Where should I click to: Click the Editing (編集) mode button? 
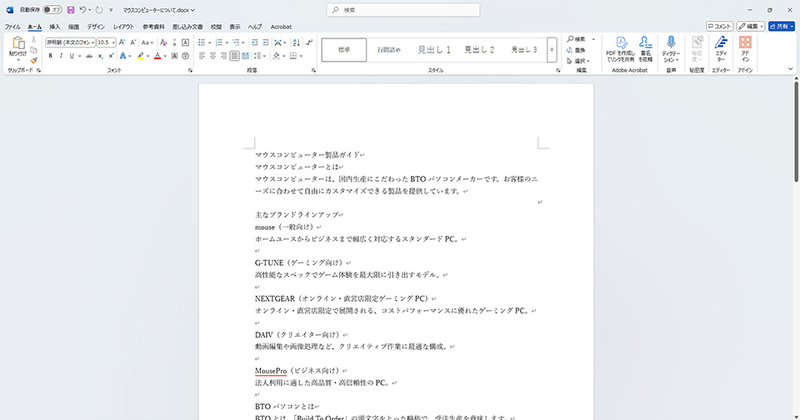[751, 26]
